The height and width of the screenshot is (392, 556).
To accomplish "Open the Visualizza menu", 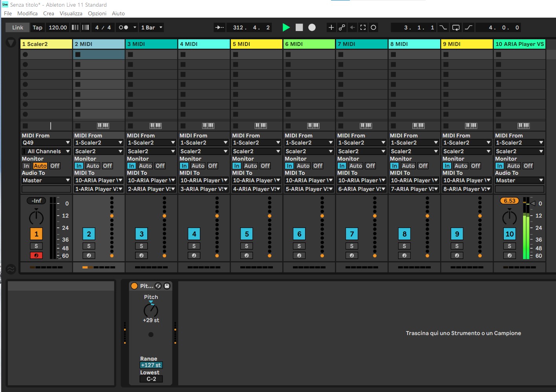I will 71,13.
